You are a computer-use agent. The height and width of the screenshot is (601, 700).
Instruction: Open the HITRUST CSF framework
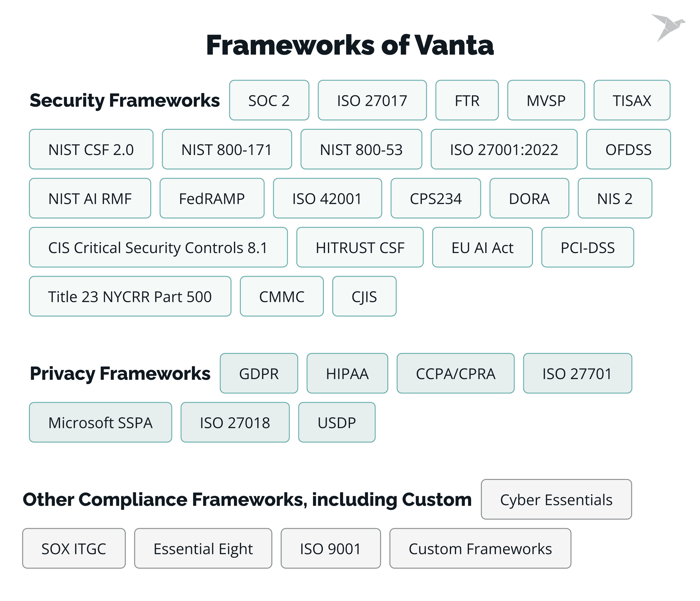360,247
